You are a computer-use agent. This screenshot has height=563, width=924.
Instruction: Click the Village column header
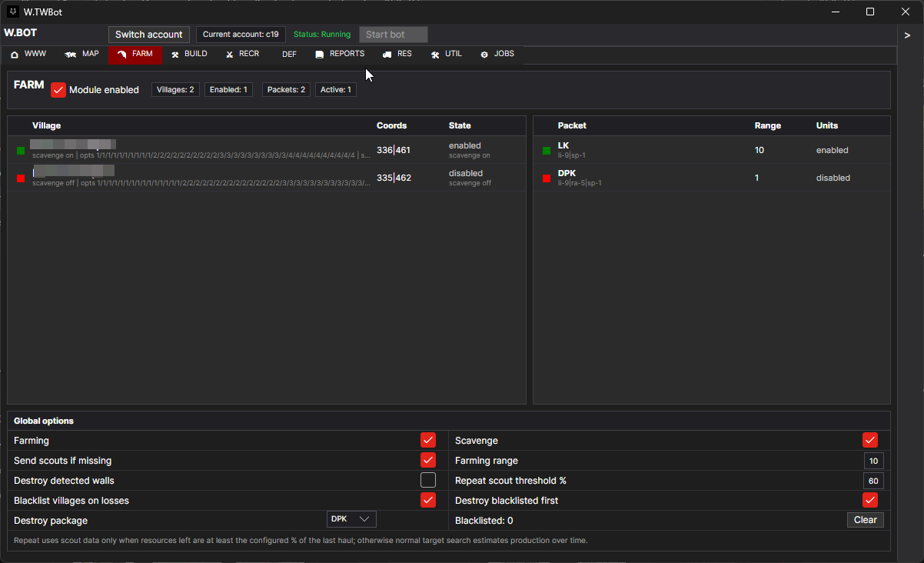46,125
